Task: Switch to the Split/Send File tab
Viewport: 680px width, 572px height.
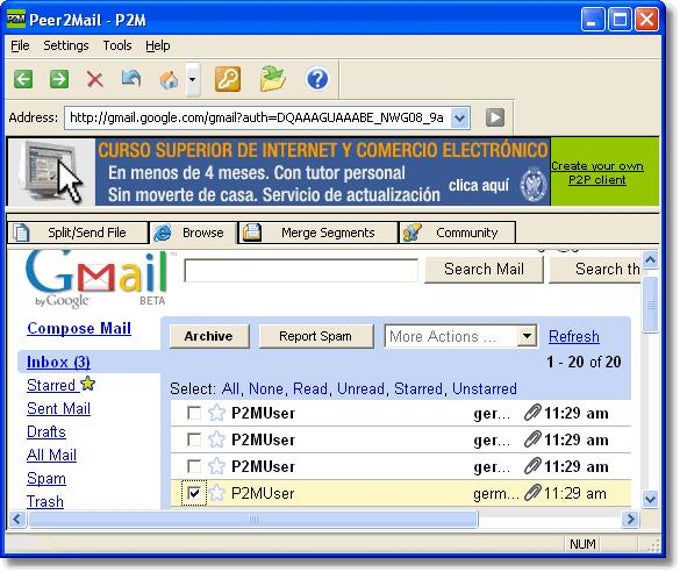Action: [78, 233]
